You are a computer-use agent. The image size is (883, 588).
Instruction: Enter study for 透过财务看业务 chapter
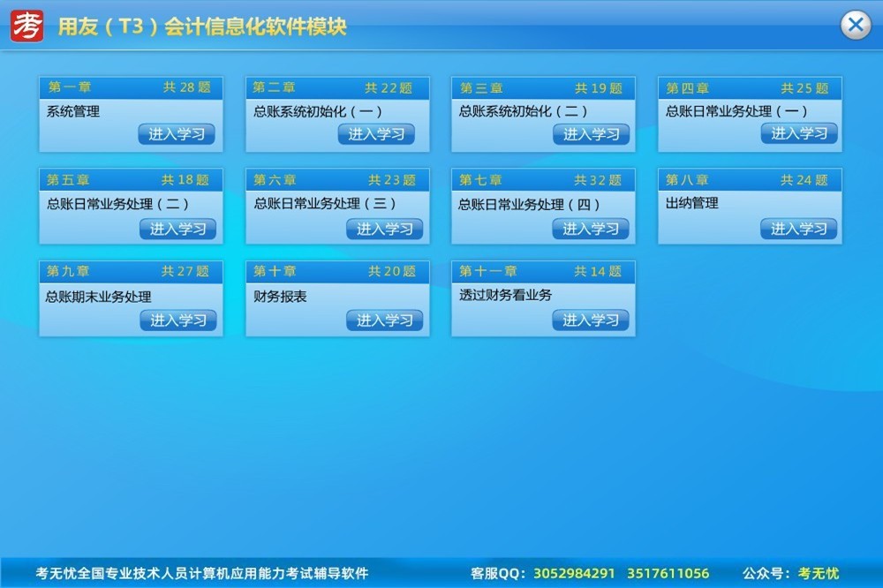pyautogui.click(x=591, y=320)
